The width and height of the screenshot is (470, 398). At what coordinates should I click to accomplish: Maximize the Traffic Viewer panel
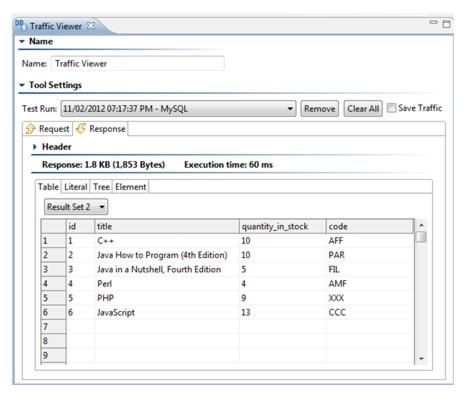(446, 24)
